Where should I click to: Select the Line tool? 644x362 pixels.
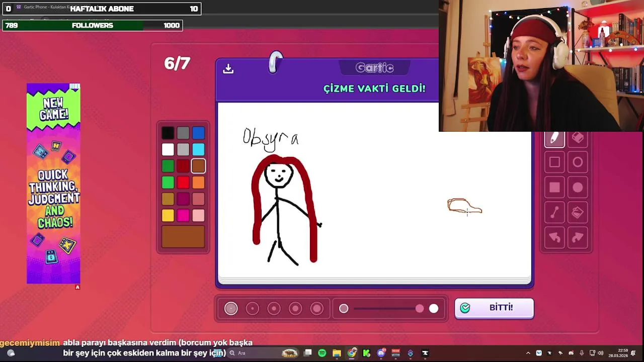pos(554,213)
